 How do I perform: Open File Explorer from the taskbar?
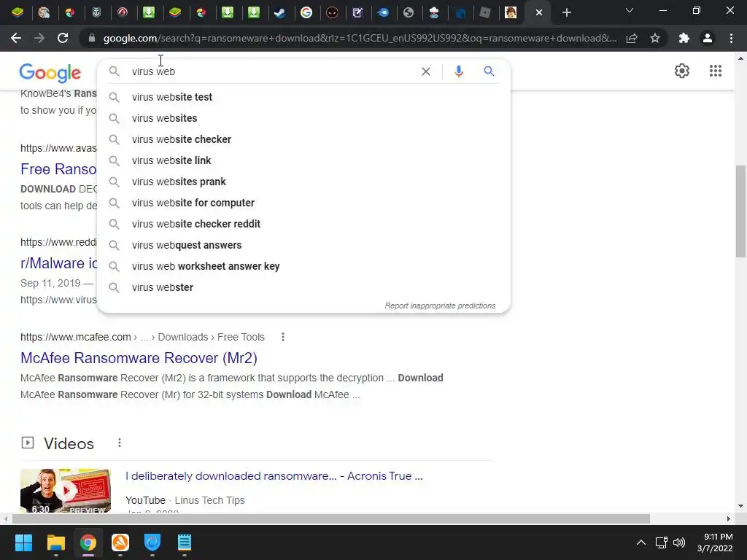(55, 542)
